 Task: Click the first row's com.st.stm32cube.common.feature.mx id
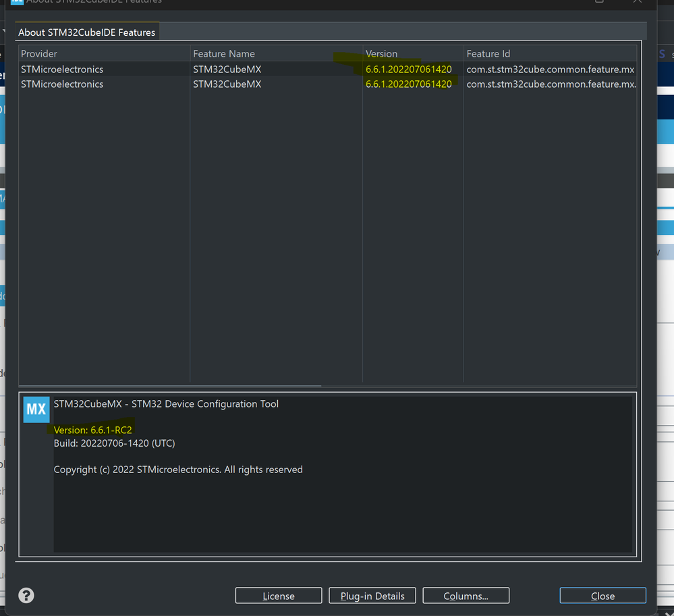[551, 69]
